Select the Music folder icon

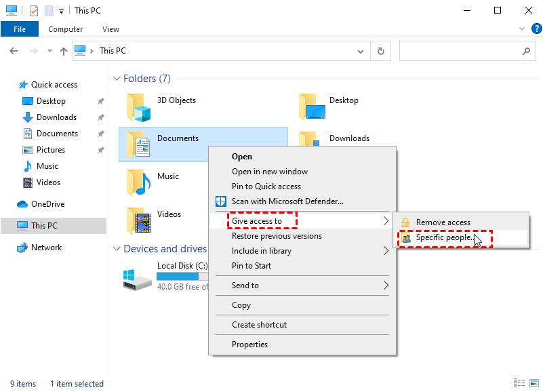coord(138,182)
